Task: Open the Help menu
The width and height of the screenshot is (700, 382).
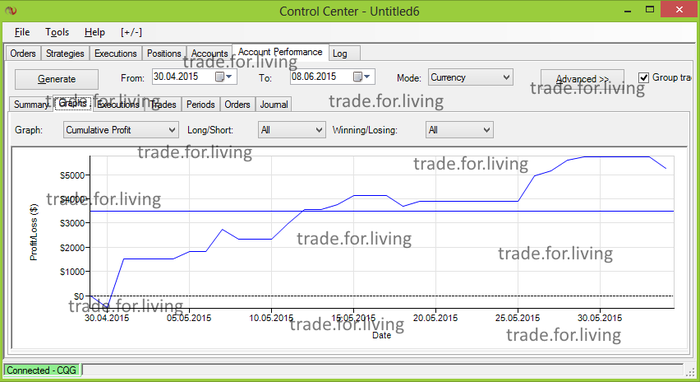Action: 95,32
